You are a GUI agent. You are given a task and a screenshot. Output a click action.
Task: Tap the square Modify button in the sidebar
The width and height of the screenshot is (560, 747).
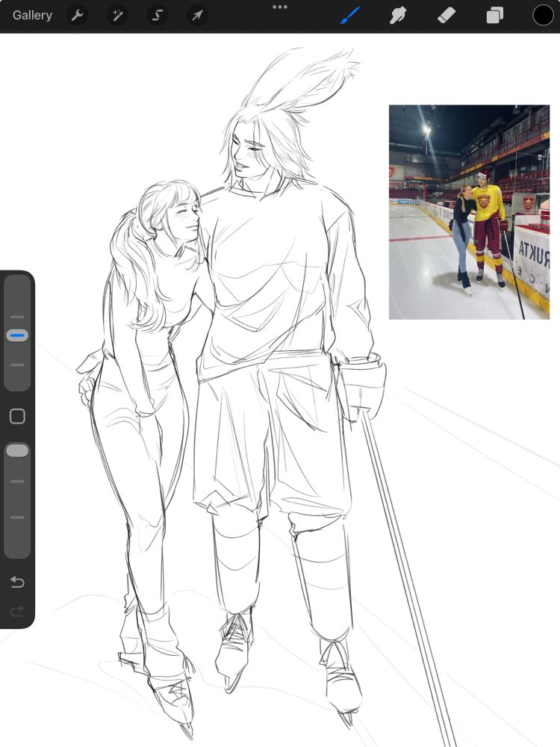point(17,416)
